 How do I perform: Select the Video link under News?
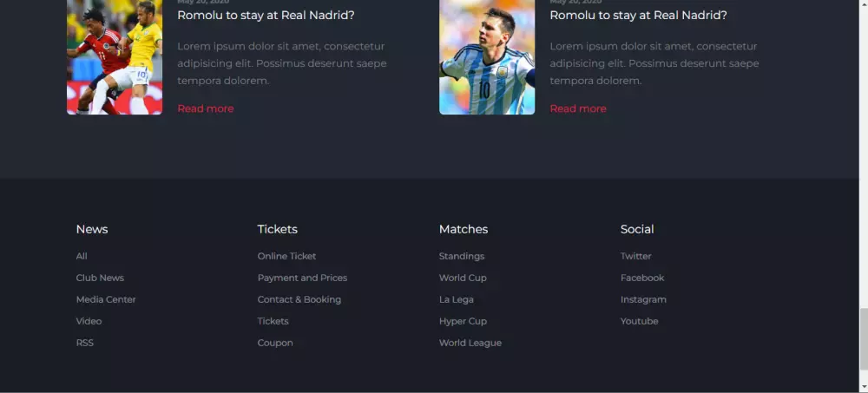pos(89,321)
